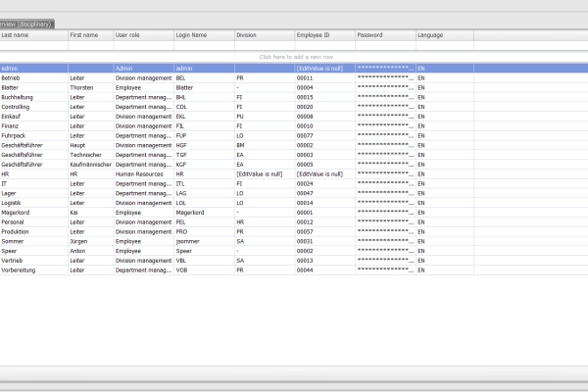This screenshot has width=588, height=392.
Task: Select the Blatter last name cell
Action: (x=33, y=88)
